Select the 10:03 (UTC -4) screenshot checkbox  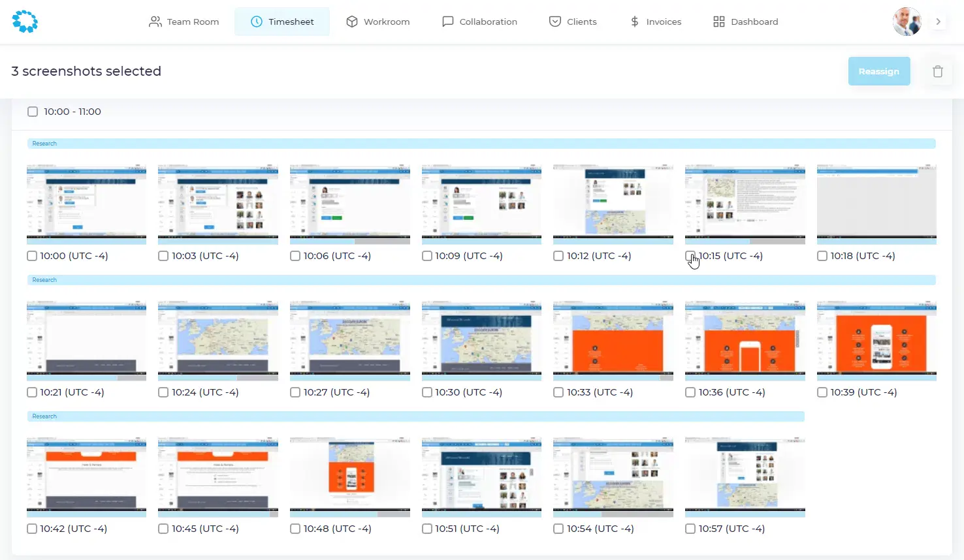[x=163, y=256]
